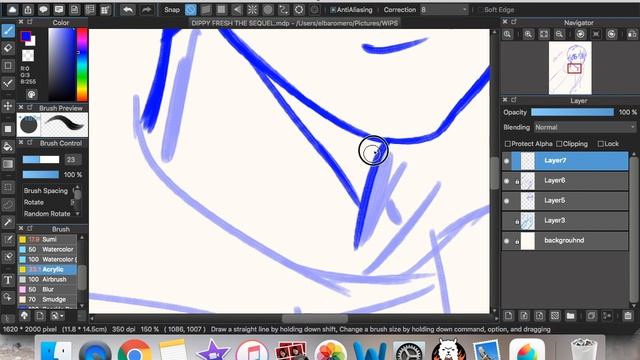640x360 pixels.
Task: Click the DIPPY FRESH THE SEQUEL document tab
Action: (294, 23)
